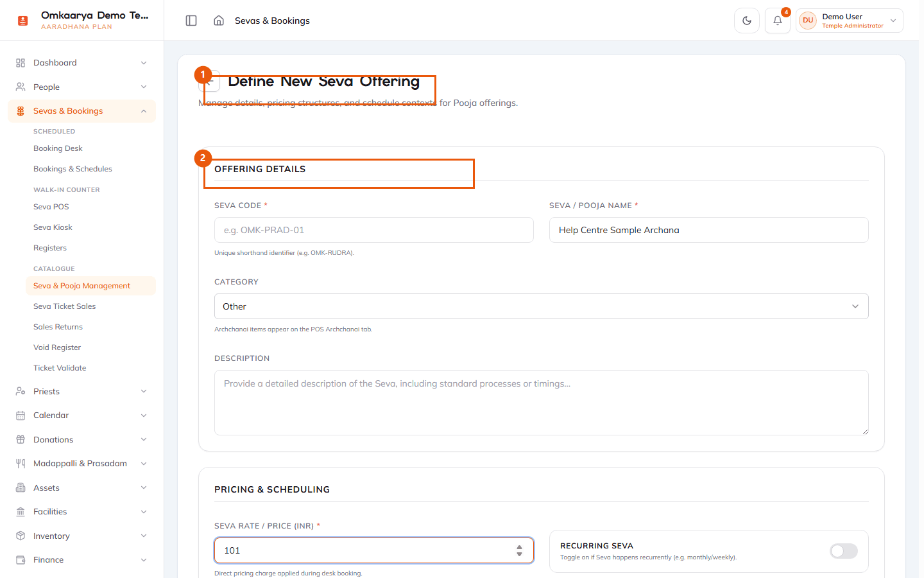Screen dimensions: 924x578
Task: Expand the People menu chevron
Action: [x=144, y=87]
